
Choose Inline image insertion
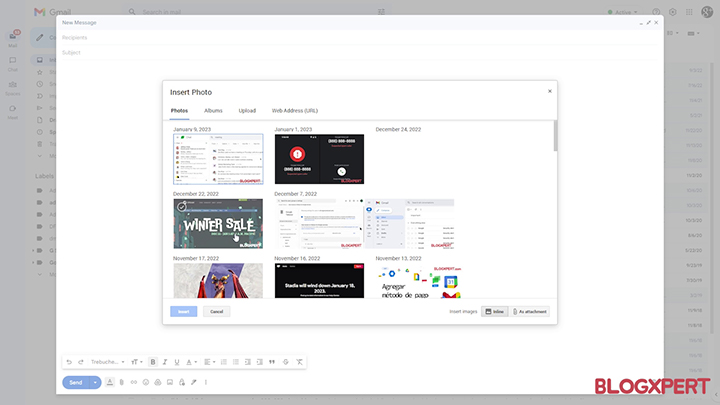click(495, 311)
